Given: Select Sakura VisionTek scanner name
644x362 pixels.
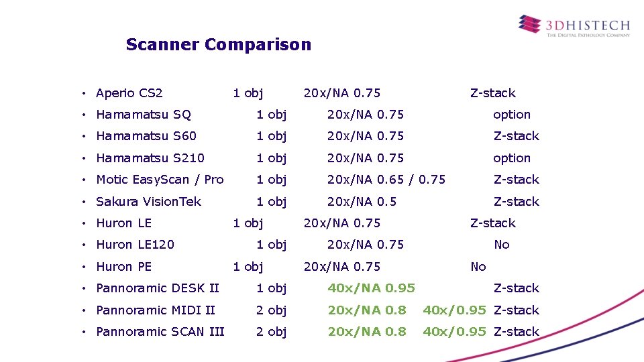Looking at the screenshot, I should tap(148, 202).
